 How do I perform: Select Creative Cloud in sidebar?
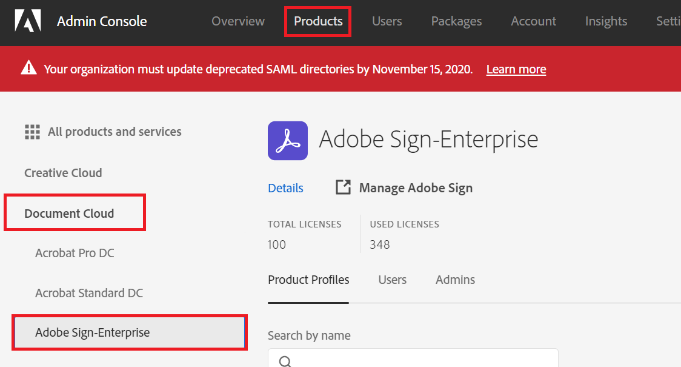click(x=63, y=173)
